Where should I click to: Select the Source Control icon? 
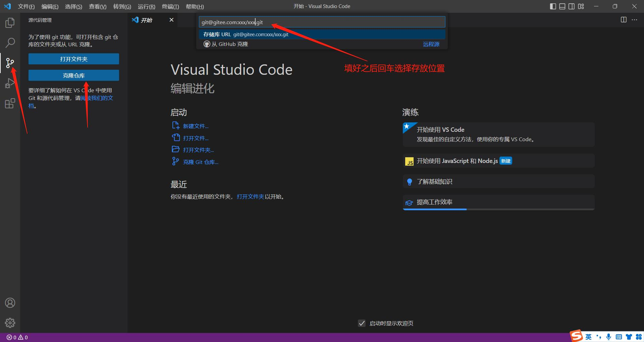coord(10,63)
